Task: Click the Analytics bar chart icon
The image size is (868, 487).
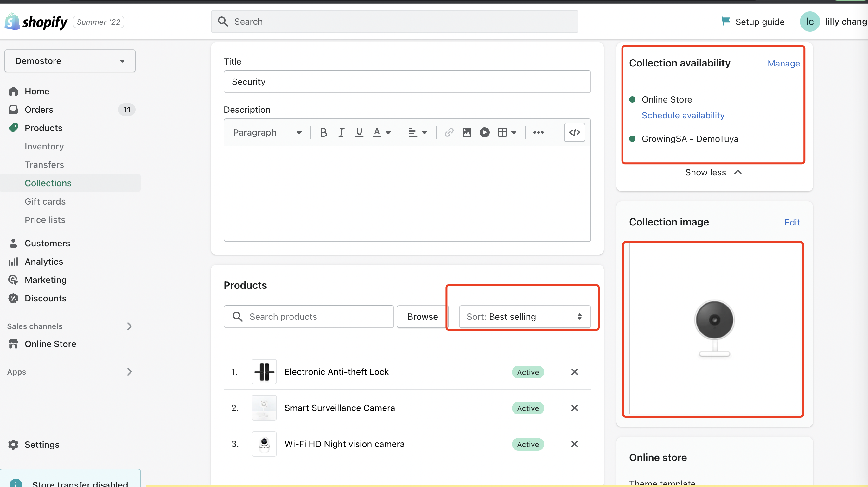Action: coord(13,262)
